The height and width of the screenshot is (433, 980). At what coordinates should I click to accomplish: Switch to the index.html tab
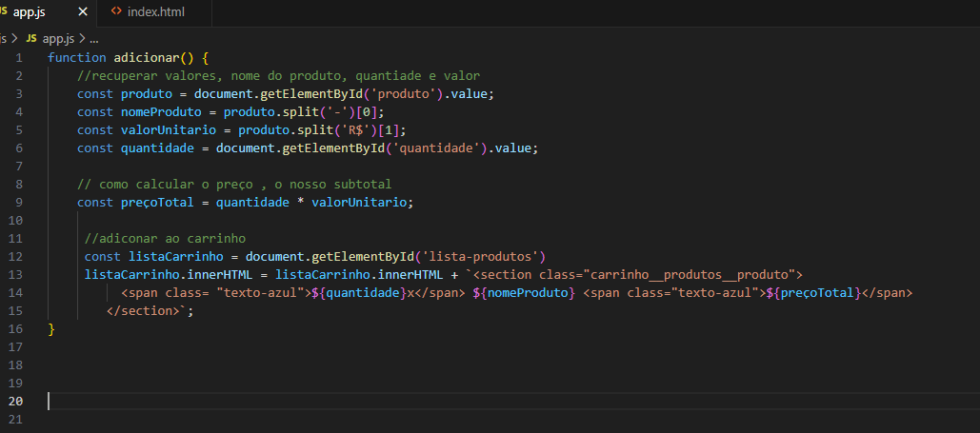coord(155,11)
